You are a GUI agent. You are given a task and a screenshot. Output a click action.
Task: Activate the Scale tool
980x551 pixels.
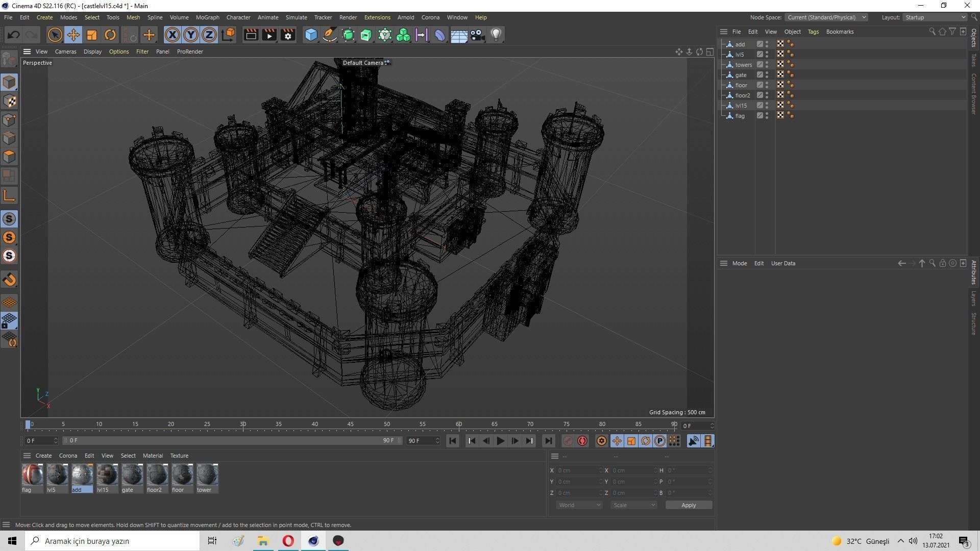pos(92,35)
